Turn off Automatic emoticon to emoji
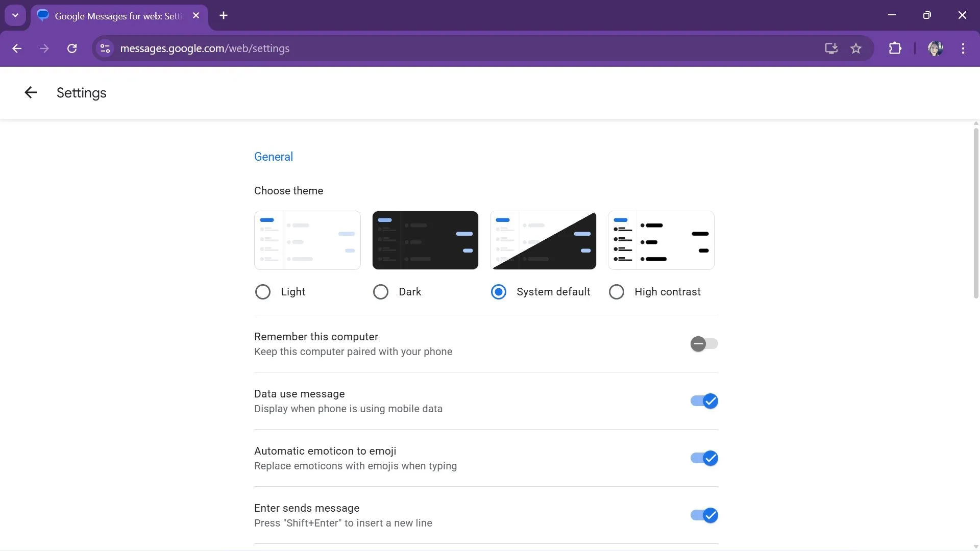This screenshot has height=551, width=980. [704, 458]
